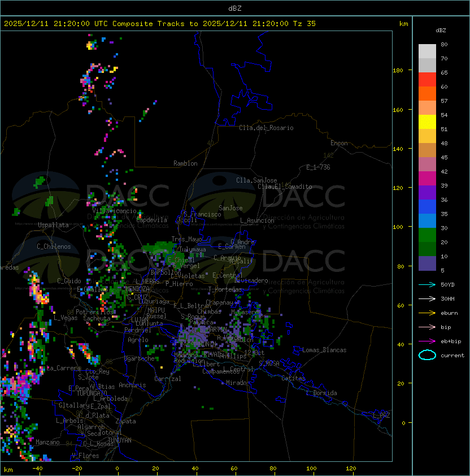Screen dimensions: 470x476
Task: Click the yellow eburn arrow in legend
Action: click(427, 313)
